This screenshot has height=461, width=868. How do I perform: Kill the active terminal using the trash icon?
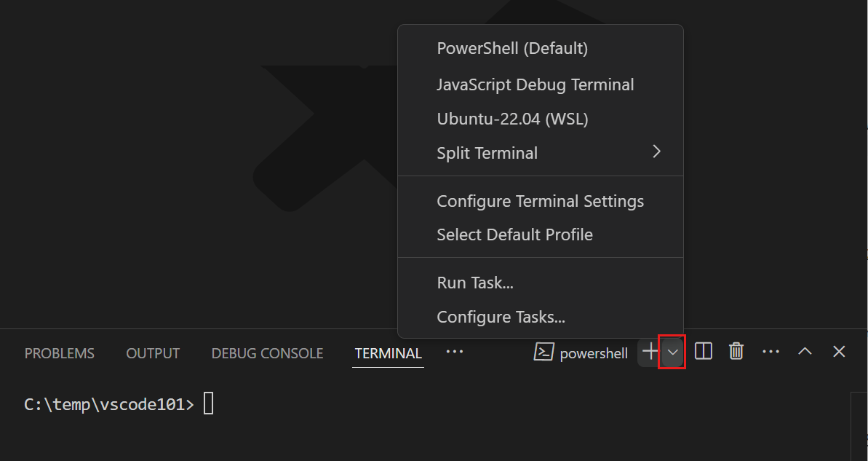click(x=736, y=352)
